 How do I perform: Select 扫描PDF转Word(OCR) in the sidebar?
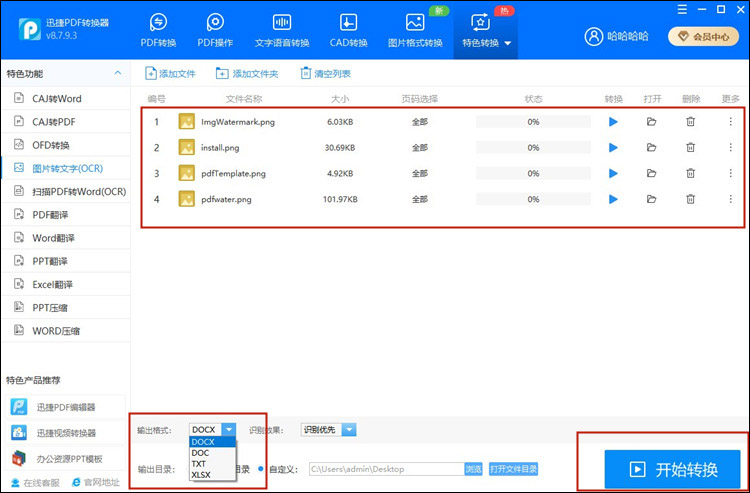66,192
